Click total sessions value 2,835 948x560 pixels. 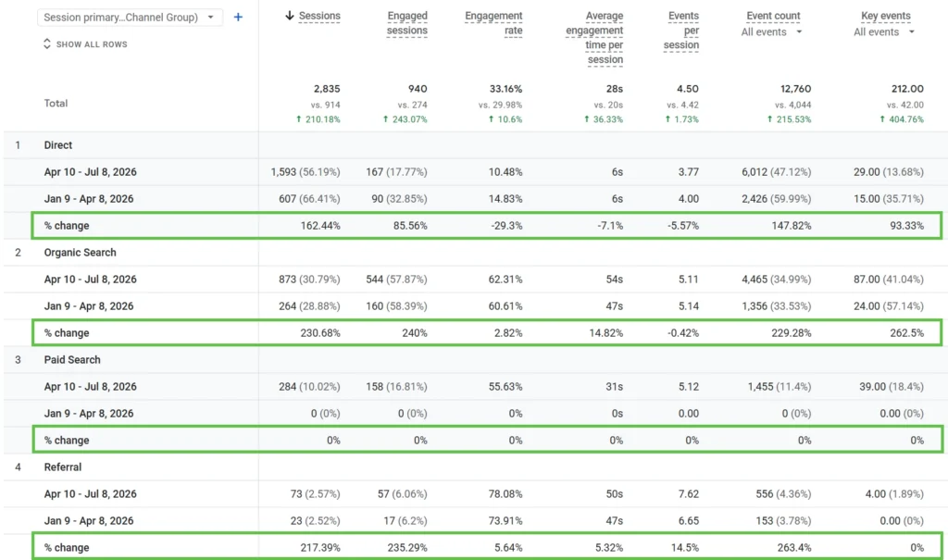327,89
